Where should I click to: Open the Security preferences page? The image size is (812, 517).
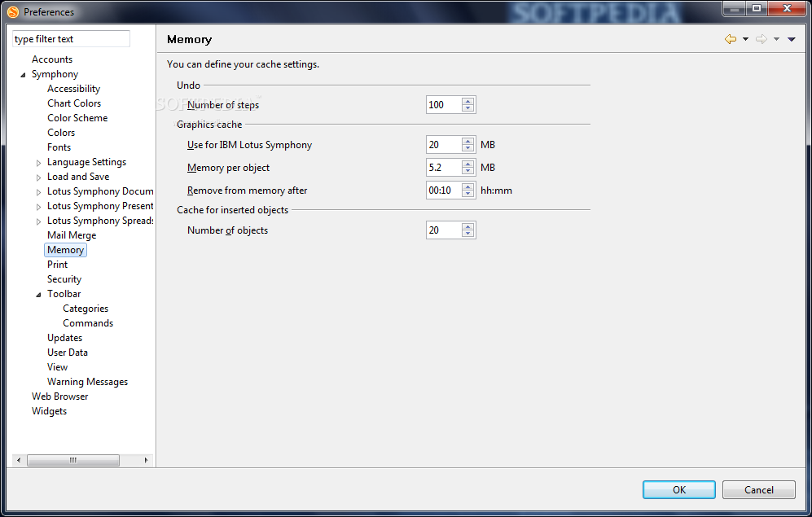[x=64, y=279]
